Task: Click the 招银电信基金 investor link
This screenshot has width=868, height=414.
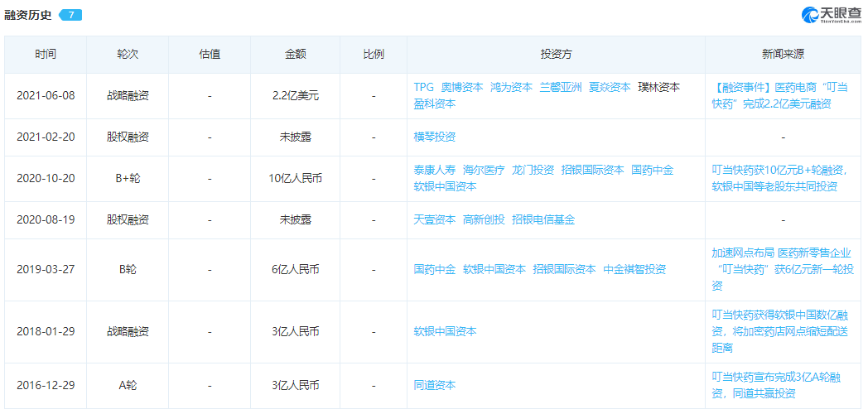Action: 543,219
